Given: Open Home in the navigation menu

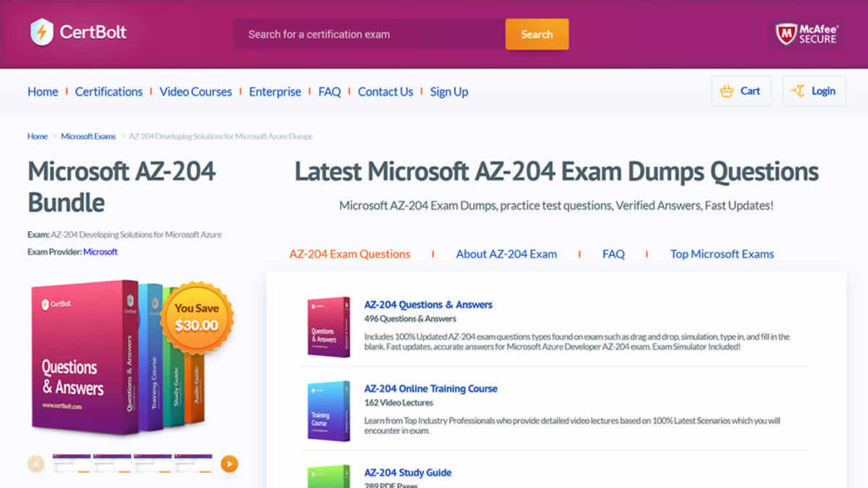Looking at the screenshot, I should [42, 91].
